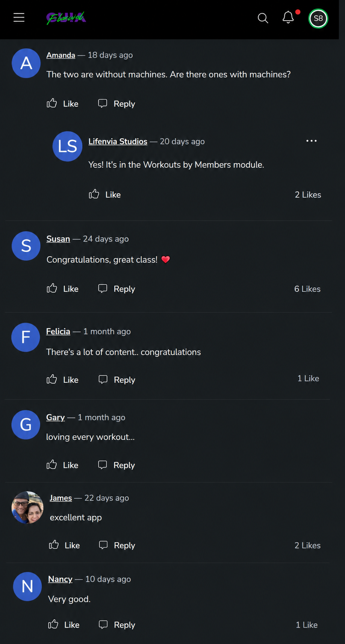345x644 pixels.
Task: Open James's profile name link
Action: [61, 498]
